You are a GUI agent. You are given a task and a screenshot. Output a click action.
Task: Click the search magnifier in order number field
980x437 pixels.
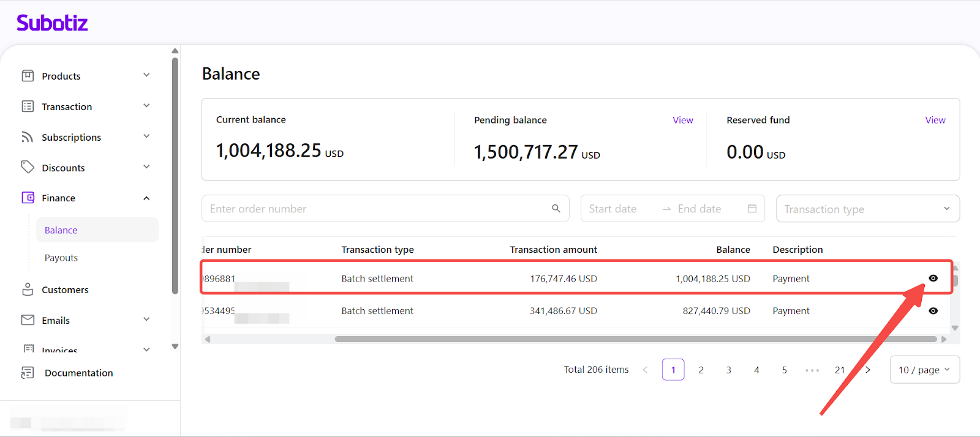point(556,209)
